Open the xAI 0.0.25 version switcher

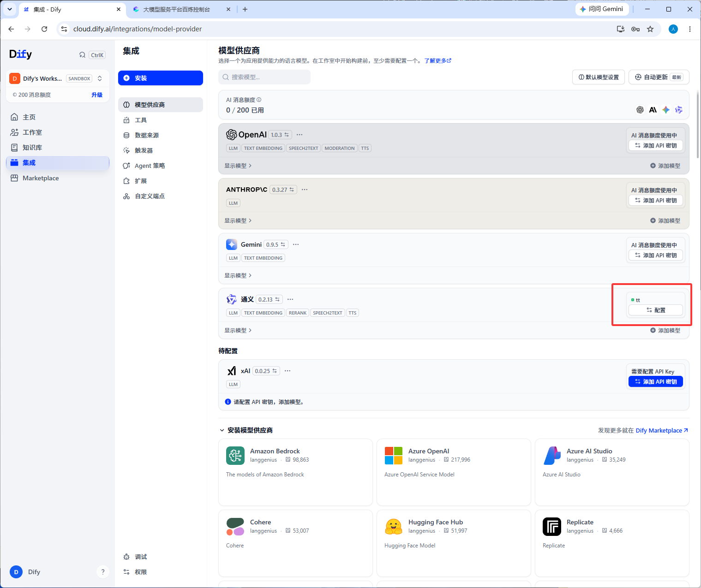pos(266,371)
